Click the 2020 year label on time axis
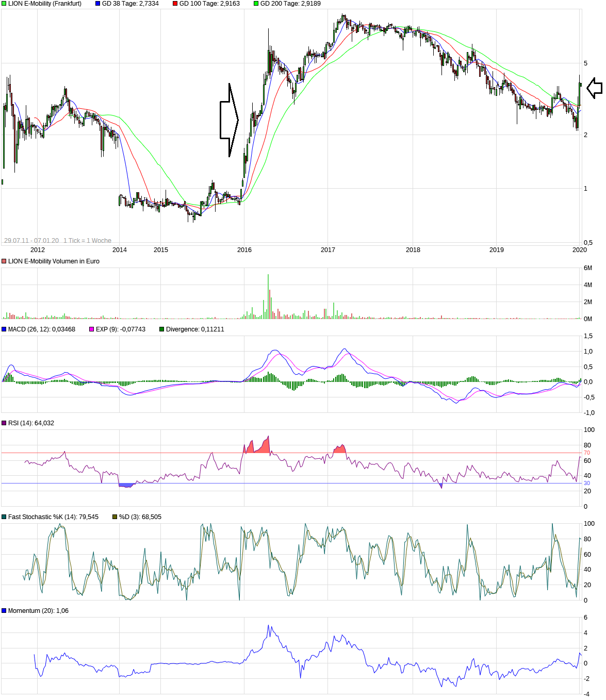 click(580, 250)
